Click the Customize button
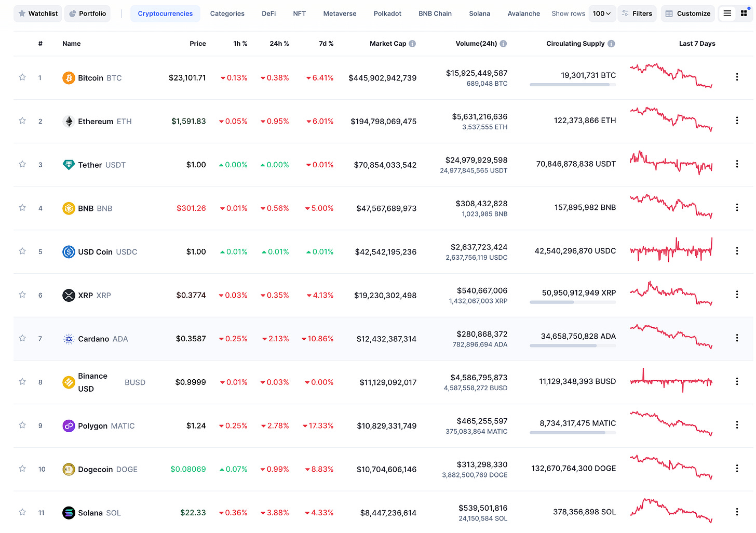Viewport: 756px width, 533px height. pyautogui.click(x=688, y=14)
